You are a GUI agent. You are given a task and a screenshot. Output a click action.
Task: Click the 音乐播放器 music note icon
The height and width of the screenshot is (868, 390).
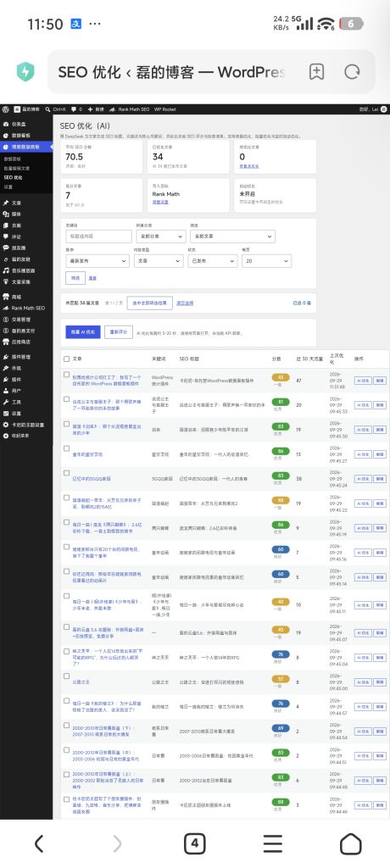pos(6,270)
